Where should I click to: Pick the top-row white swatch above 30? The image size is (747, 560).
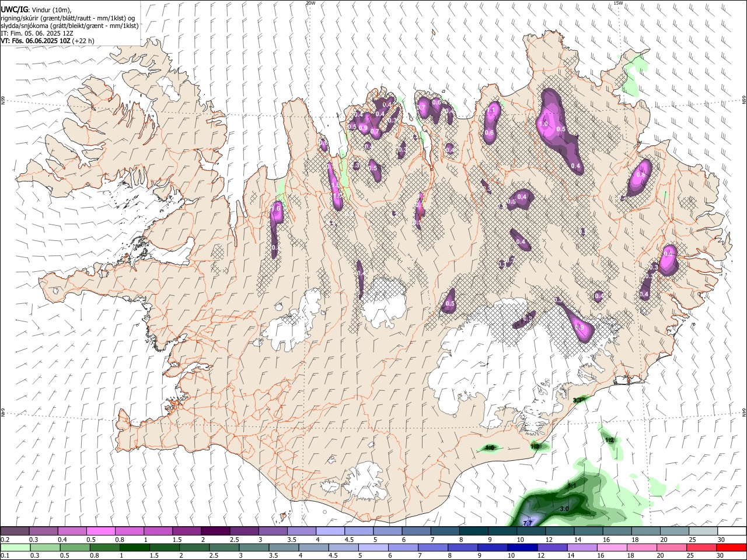coord(732,531)
